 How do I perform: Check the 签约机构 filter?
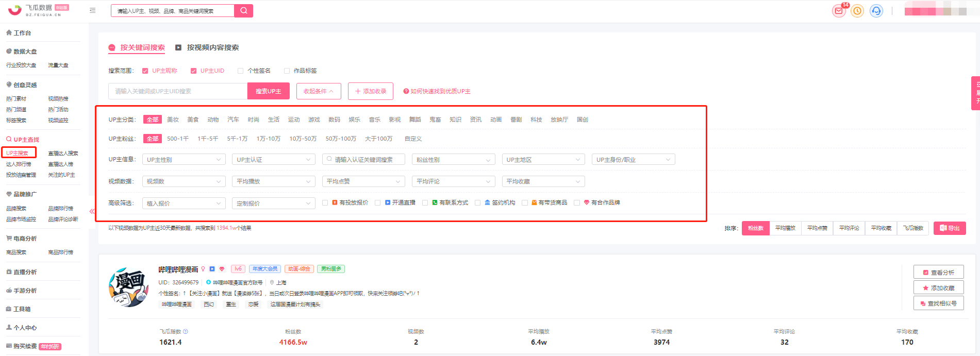478,203
